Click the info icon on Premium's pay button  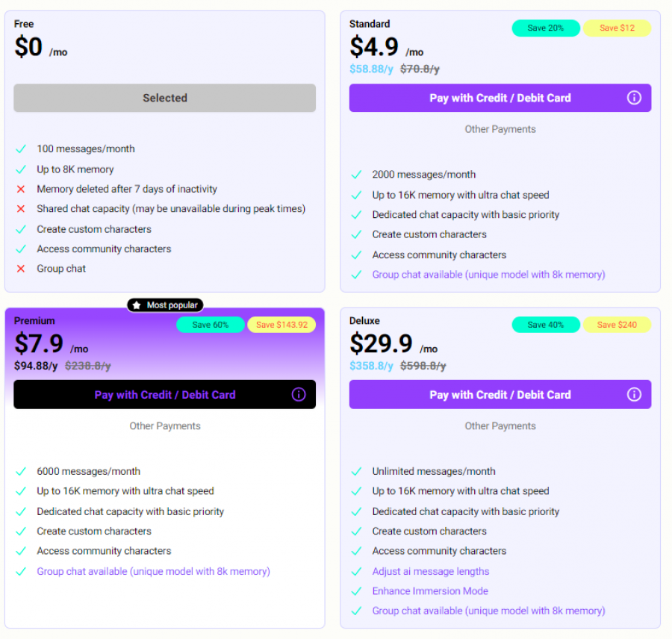pyautogui.click(x=299, y=394)
